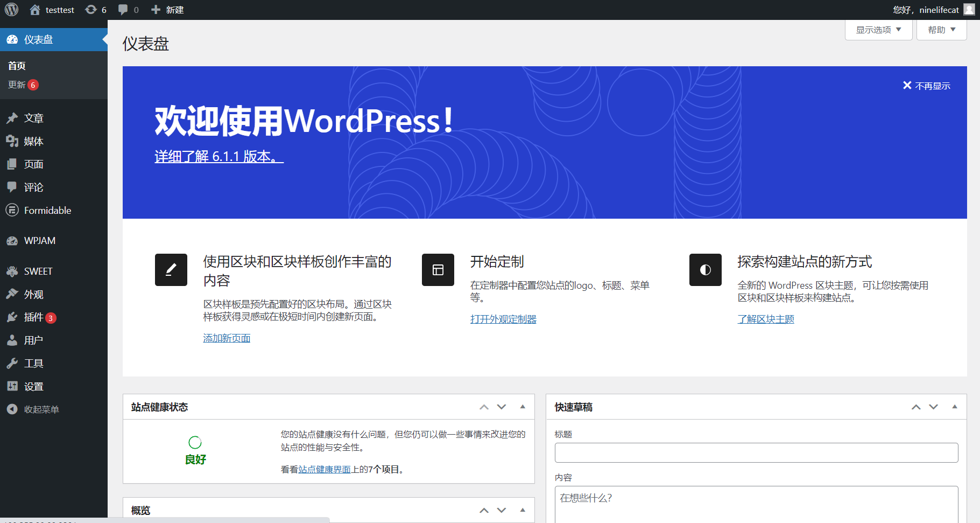Click the plus New content icon
Viewport: 980px width, 523px height.
[156, 10]
